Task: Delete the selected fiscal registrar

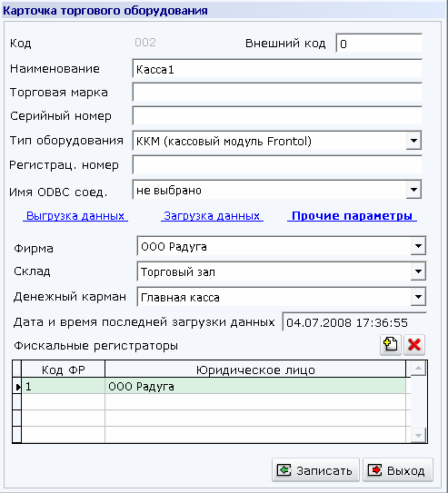Action: click(x=414, y=345)
